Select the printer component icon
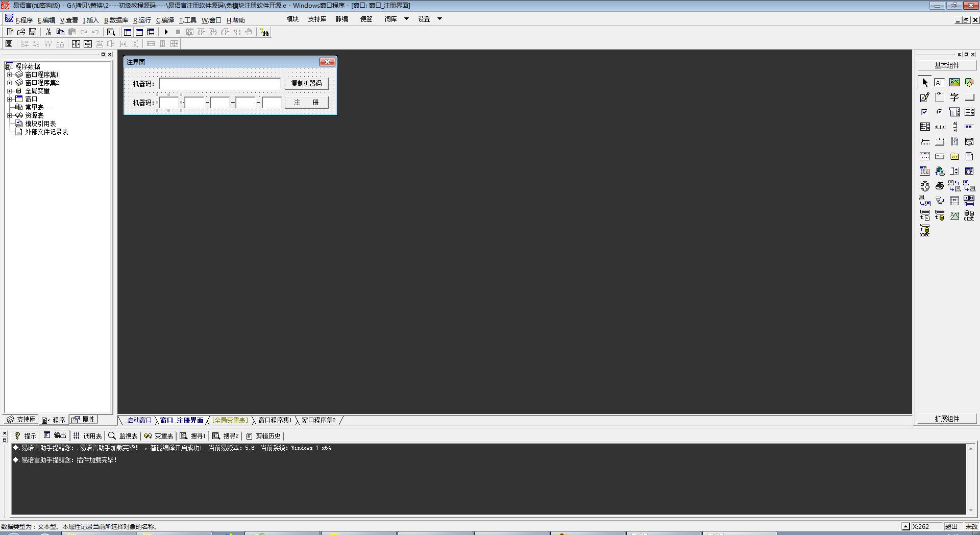 [939, 186]
